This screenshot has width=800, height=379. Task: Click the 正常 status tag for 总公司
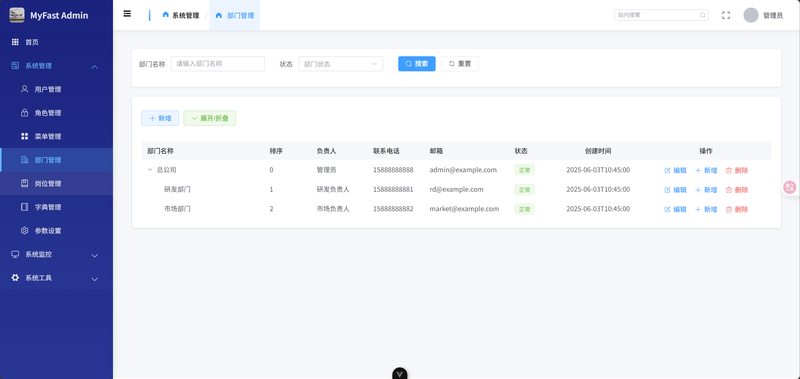(x=524, y=170)
